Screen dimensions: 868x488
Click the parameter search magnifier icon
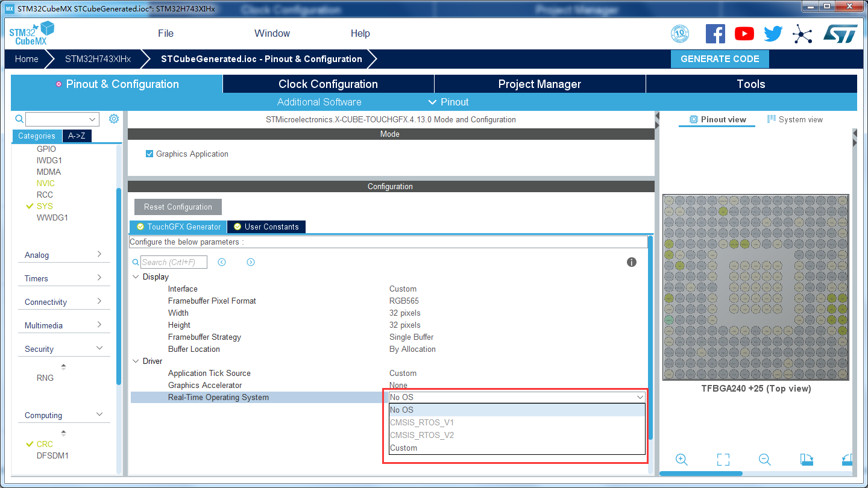point(136,262)
